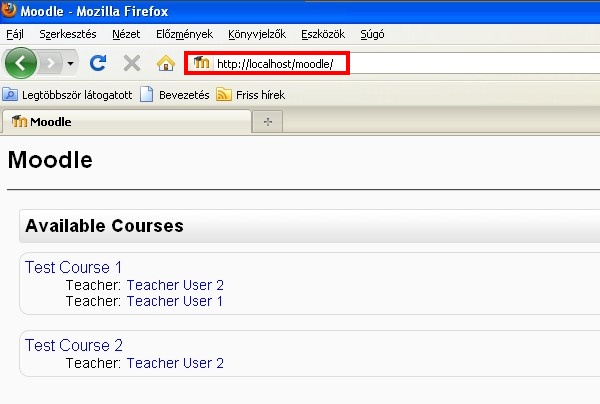
Task: Open the Előzmények menu
Action: point(184,34)
